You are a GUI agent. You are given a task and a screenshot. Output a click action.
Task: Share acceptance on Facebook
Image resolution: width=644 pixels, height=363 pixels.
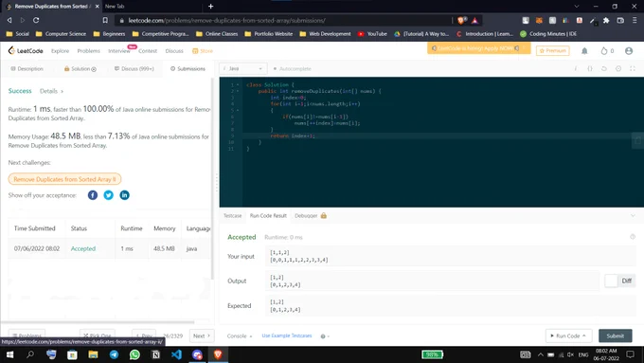[93, 195]
